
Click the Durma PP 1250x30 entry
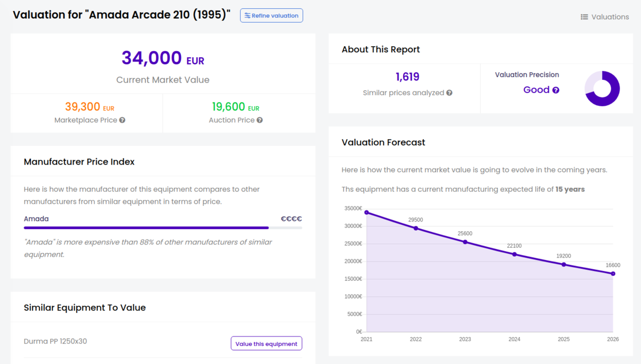click(56, 341)
